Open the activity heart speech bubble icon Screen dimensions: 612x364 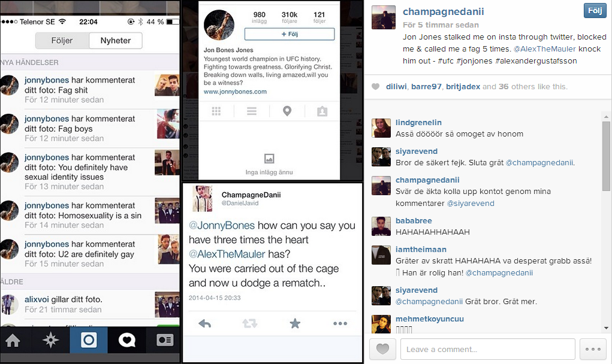point(127,340)
